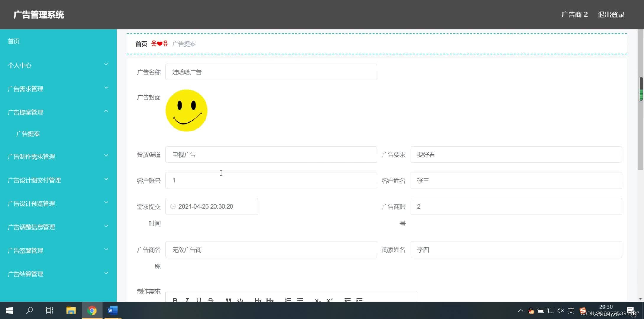The image size is (644, 319).
Task: Go to 首页 in the sidebar
Action: (x=14, y=41)
